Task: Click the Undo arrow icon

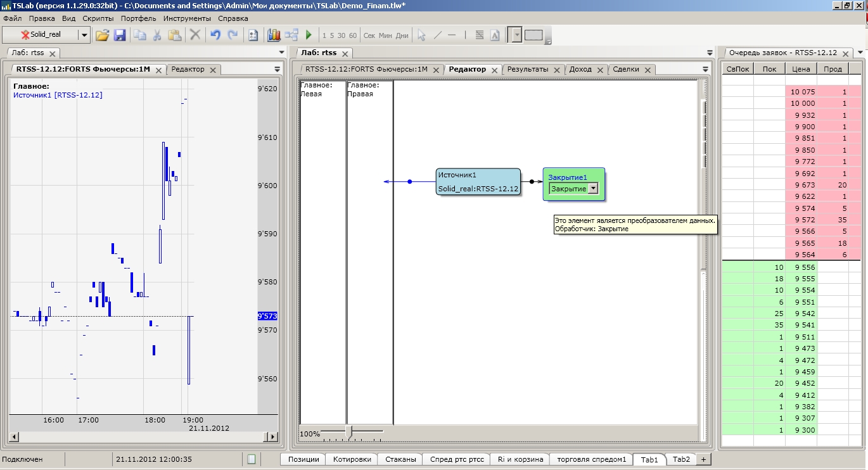Action: [215, 35]
